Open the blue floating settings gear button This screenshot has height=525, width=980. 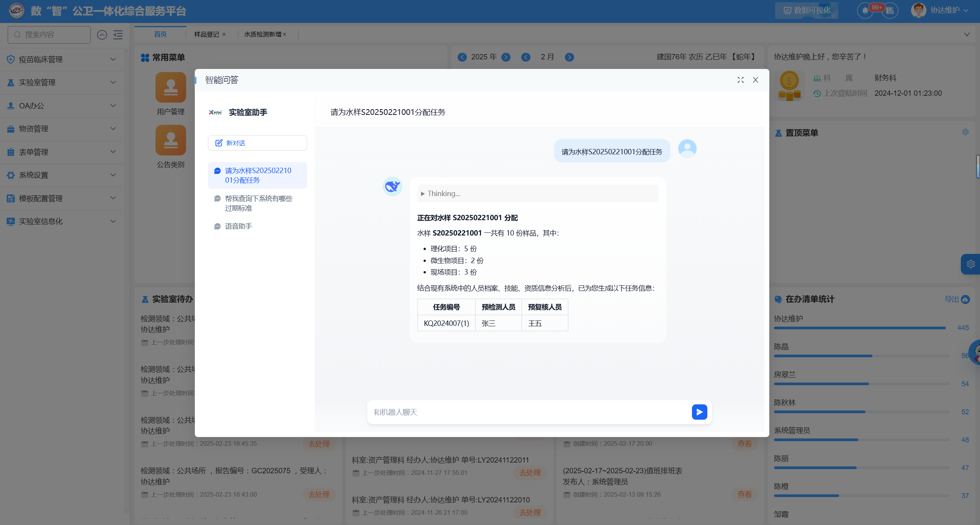point(970,264)
